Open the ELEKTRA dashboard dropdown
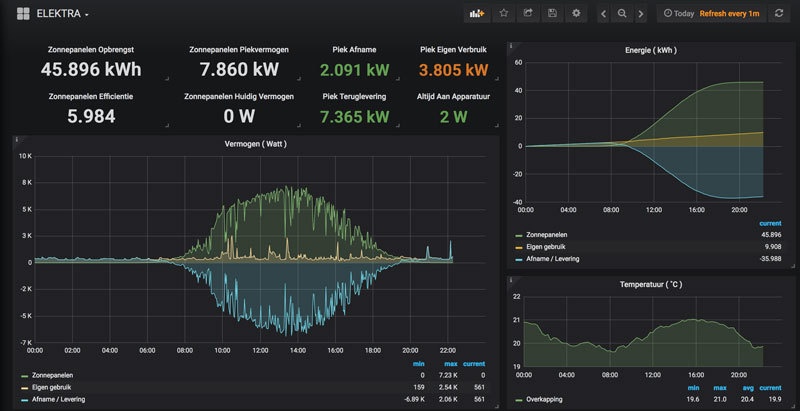This screenshot has height=411, width=800. 63,14
